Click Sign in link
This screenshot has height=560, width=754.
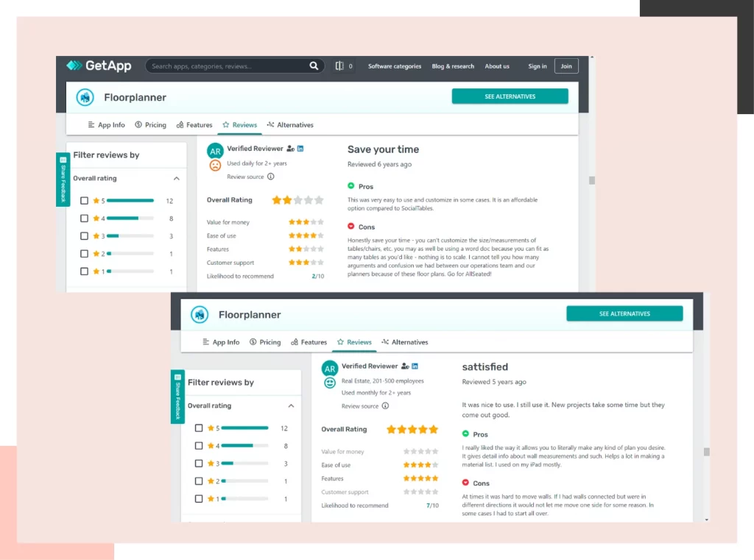pos(537,66)
